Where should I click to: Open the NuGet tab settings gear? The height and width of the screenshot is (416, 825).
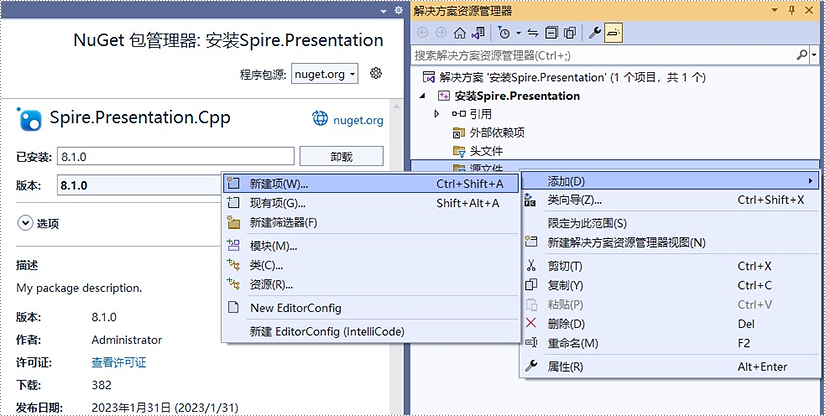click(399, 11)
